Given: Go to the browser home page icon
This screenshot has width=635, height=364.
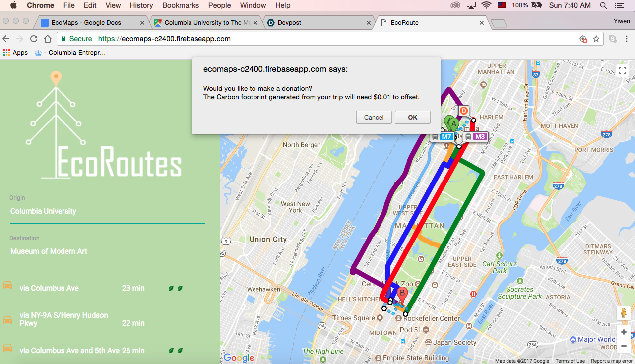Looking at the screenshot, I should [48, 39].
